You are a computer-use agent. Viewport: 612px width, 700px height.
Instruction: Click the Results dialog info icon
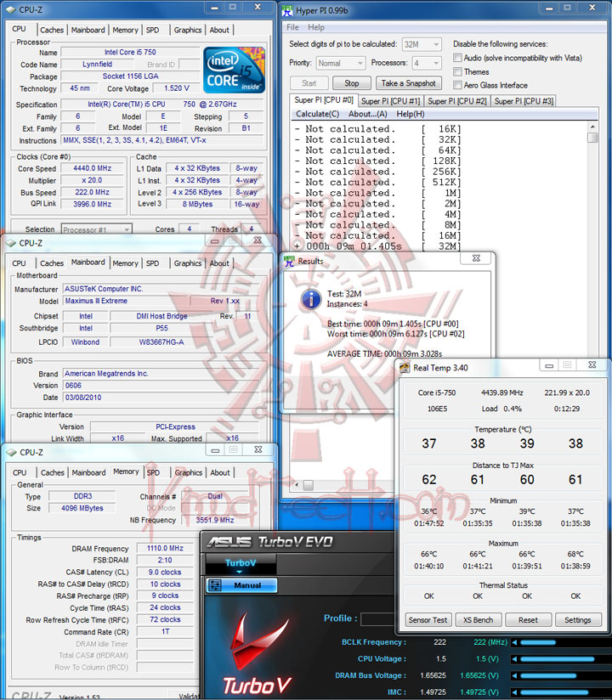tap(311, 300)
